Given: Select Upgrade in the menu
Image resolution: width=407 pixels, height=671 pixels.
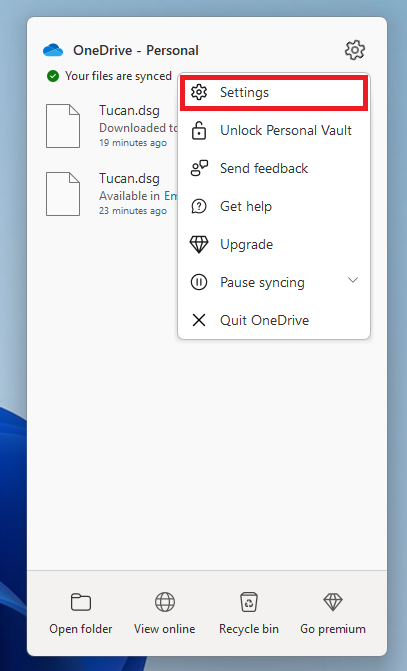Looking at the screenshot, I should [x=273, y=244].
